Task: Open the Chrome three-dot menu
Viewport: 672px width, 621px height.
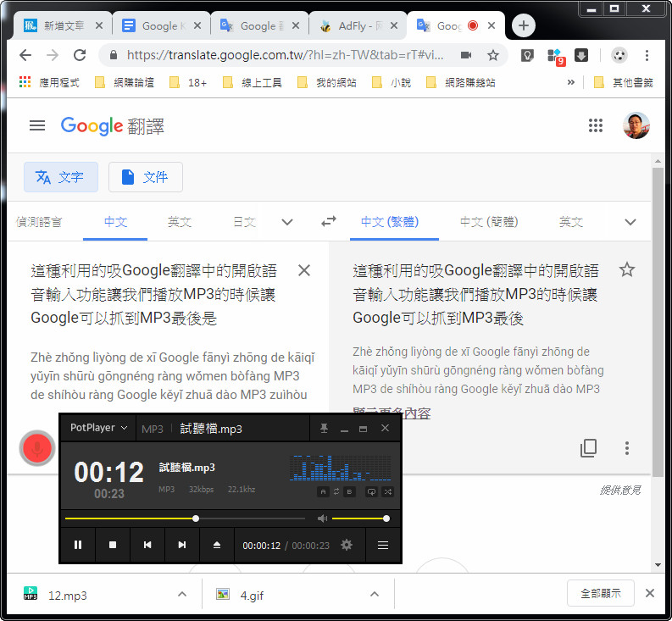Action: [x=647, y=55]
